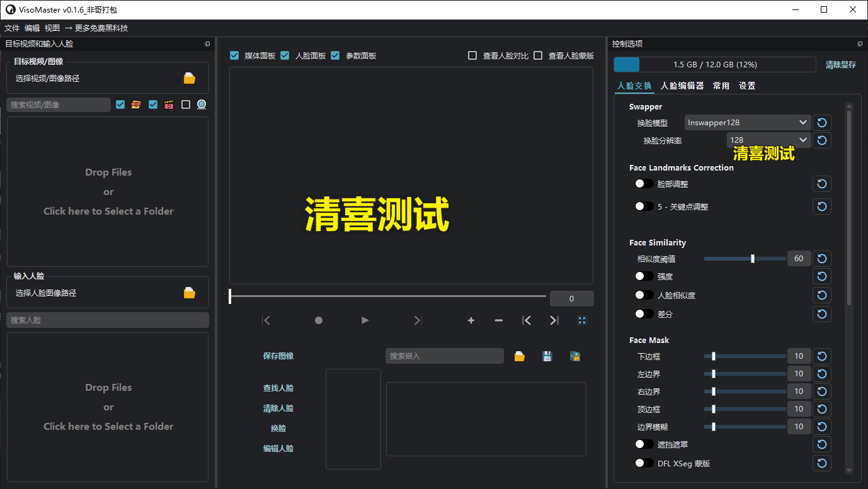868x489 pixels.
Task: Enable the DFL XSeg 蒙版 toggle
Action: coord(644,463)
